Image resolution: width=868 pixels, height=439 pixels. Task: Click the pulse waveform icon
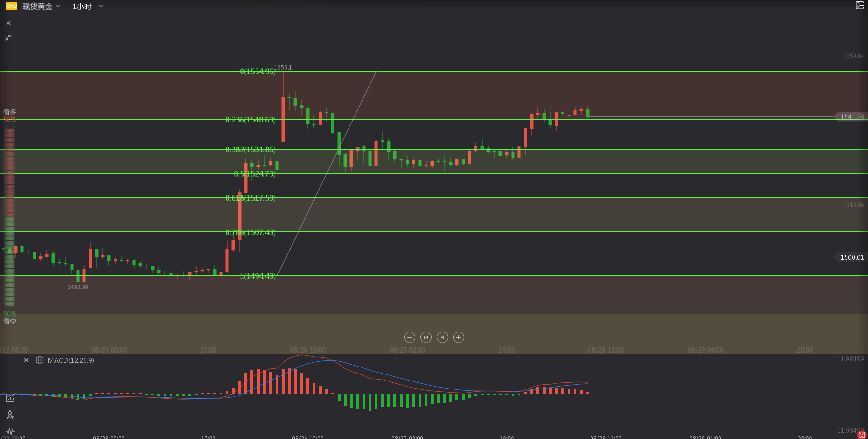[x=10, y=431]
